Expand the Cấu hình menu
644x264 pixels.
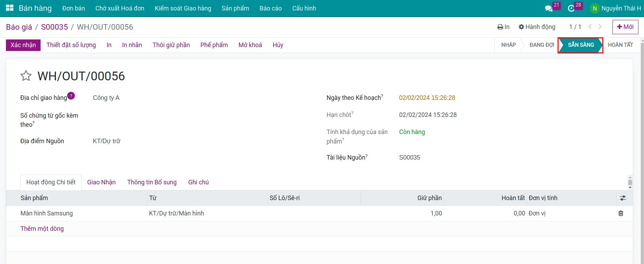[304, 8]
